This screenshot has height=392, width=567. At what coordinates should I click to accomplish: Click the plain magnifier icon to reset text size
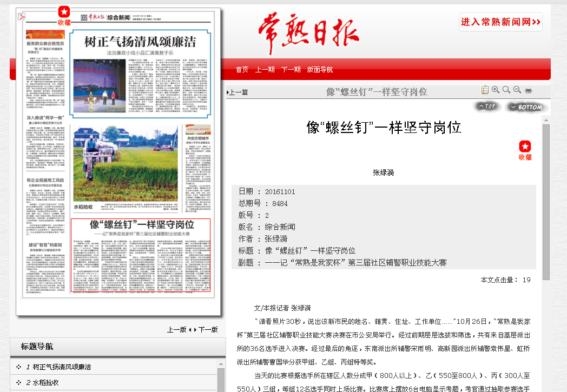(x=506, y=90)
